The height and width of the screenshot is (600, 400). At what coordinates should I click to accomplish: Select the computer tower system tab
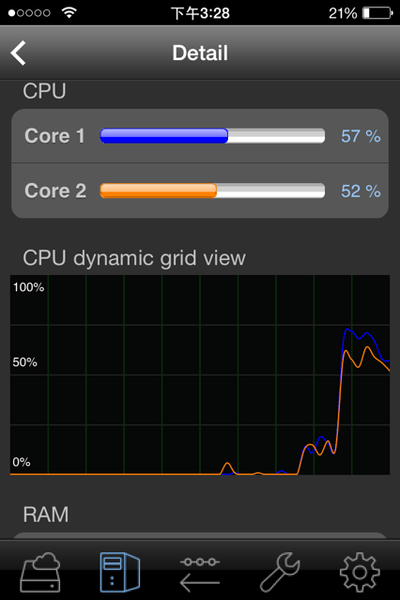point(120,572)
